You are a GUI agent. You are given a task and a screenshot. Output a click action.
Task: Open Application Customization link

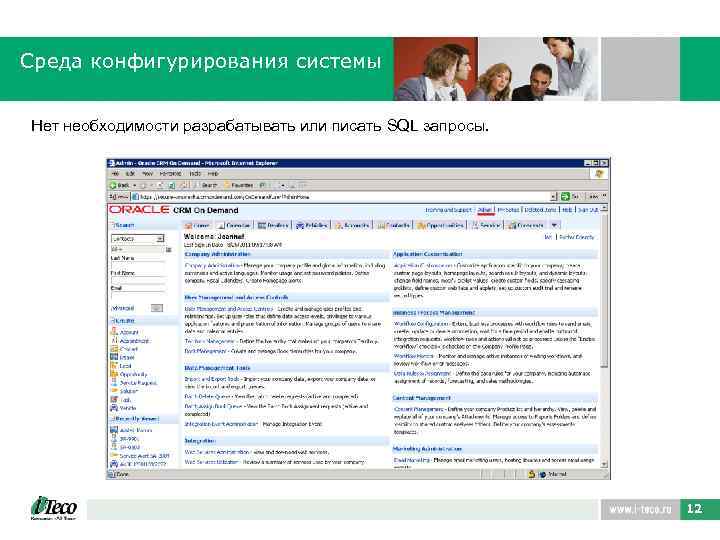pos(422,265)
